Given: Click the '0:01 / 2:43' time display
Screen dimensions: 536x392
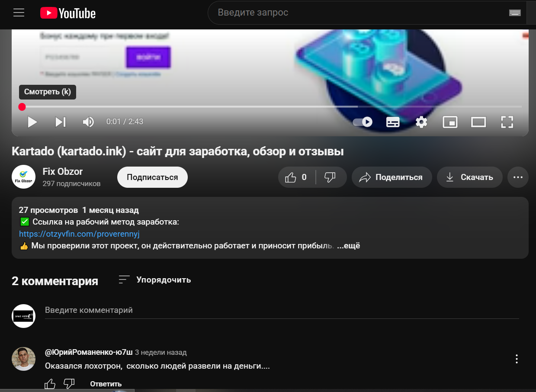Looking at the screenshot, I should point(125,122).
